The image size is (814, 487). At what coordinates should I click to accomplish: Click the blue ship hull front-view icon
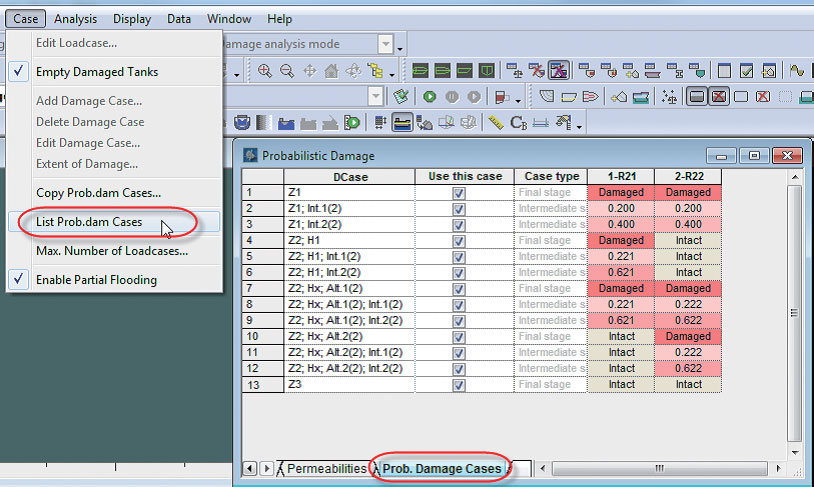click(242, 123)
